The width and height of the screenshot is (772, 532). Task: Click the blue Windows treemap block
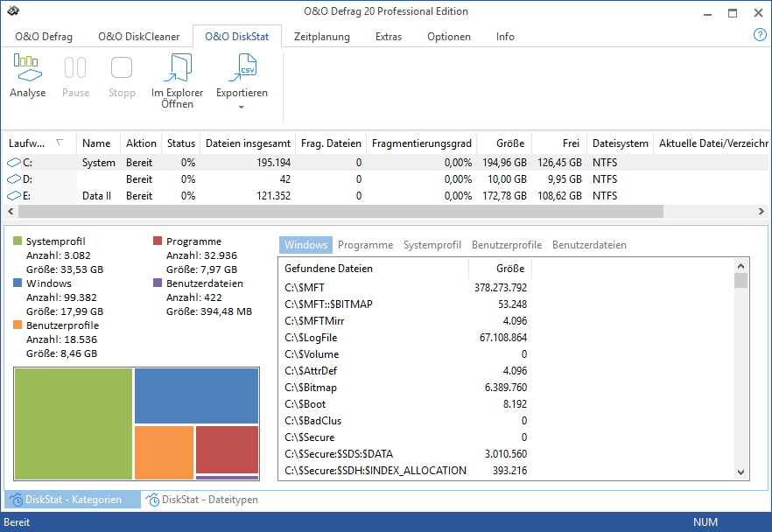(196, 396)
